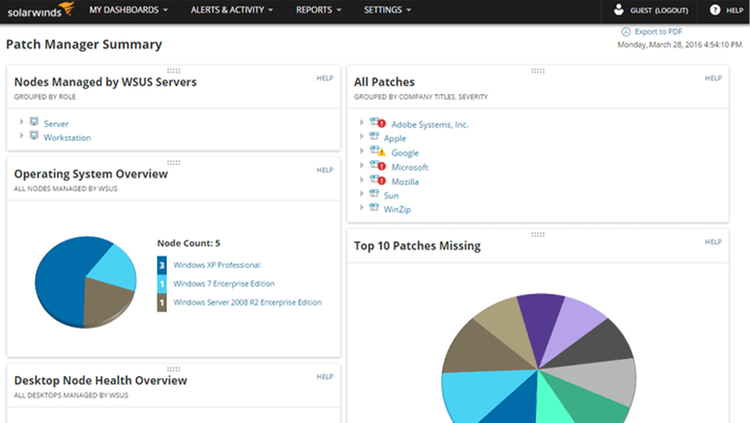Expand the Google patches group
750x423 pixels.
(x=362, y=151)
